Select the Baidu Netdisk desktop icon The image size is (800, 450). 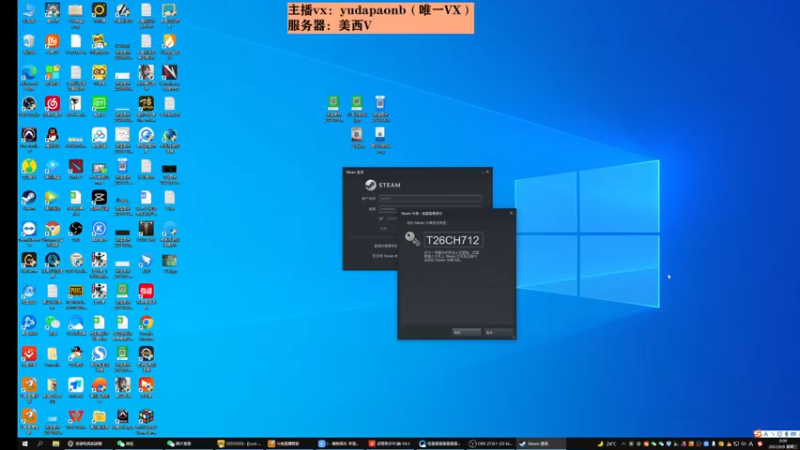pyautogui.click(x=99, y=138)
